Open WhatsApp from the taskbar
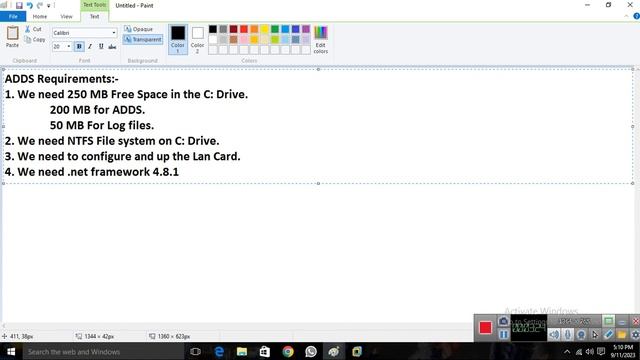 (311, 351)
